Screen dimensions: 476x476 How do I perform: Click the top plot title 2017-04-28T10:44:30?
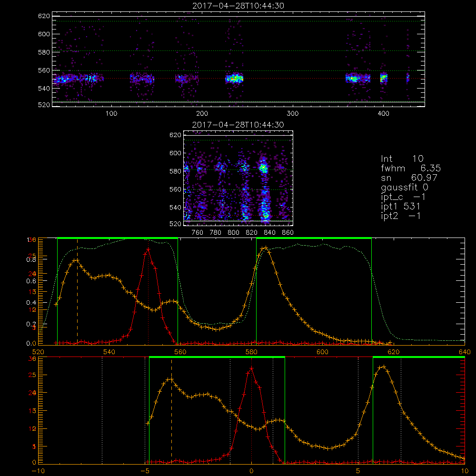click(x=238, y=6)
